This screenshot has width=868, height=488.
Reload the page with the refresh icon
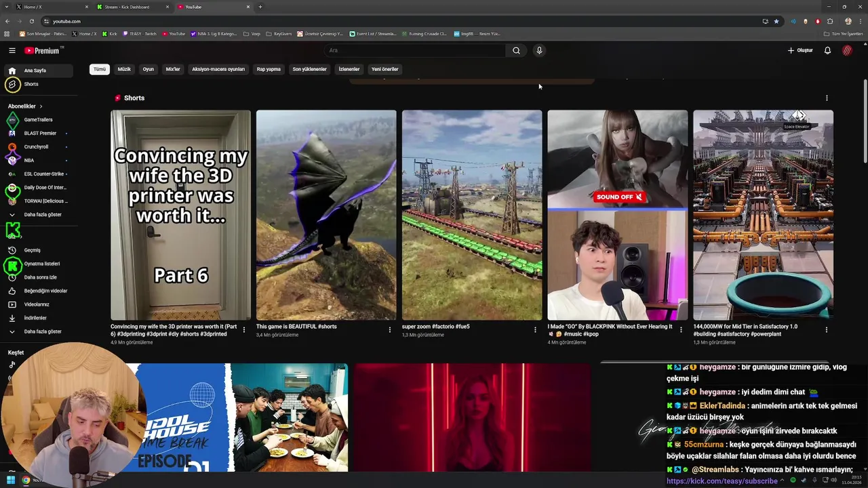pyautogui.click(x=31, y=21)
